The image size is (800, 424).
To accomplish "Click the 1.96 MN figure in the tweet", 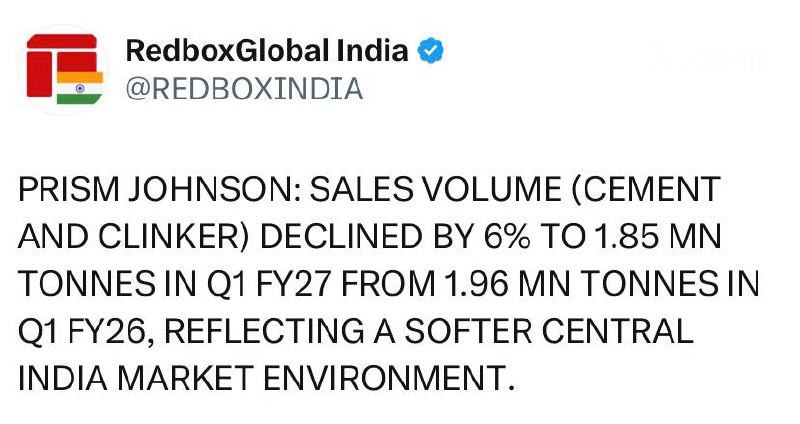I will (507, 284).
